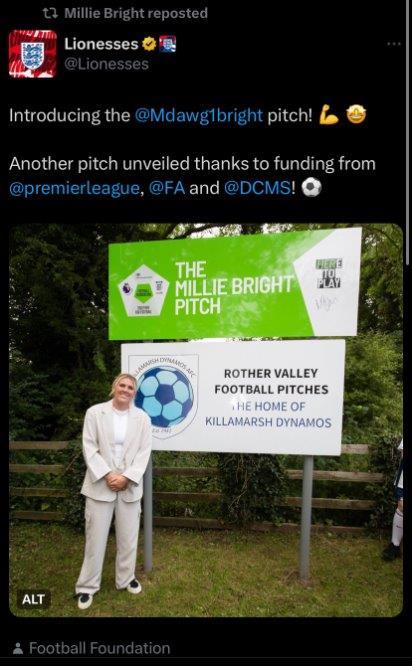The width and height of the screenshot is (412, 666).
Task: Open the Lionesses profile avatar
Action: [33, 54]
